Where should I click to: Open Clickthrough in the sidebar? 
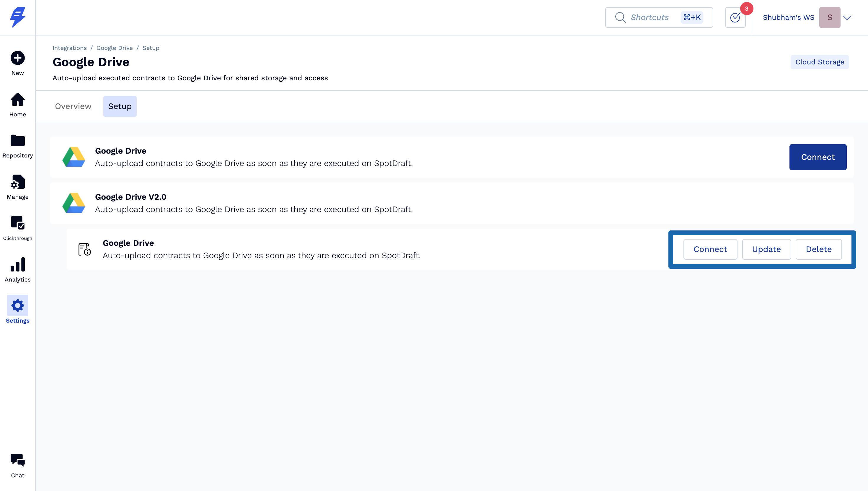pyautogui.click(x=17, y=223)
